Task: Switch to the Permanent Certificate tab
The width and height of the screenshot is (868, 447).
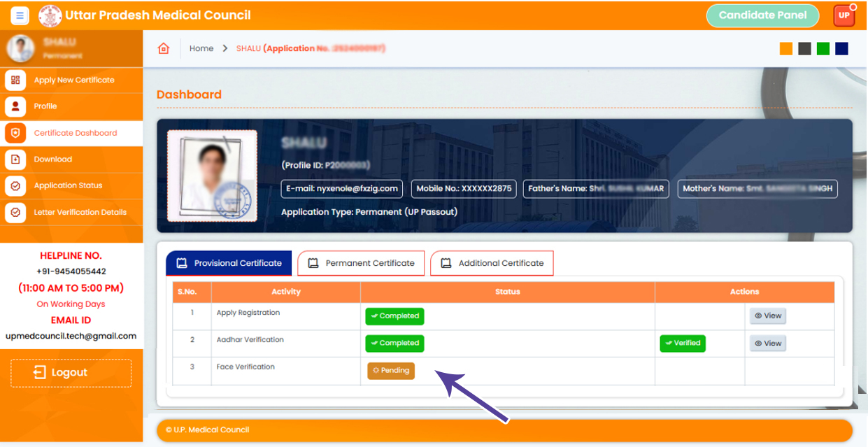Action: [361, 264]
